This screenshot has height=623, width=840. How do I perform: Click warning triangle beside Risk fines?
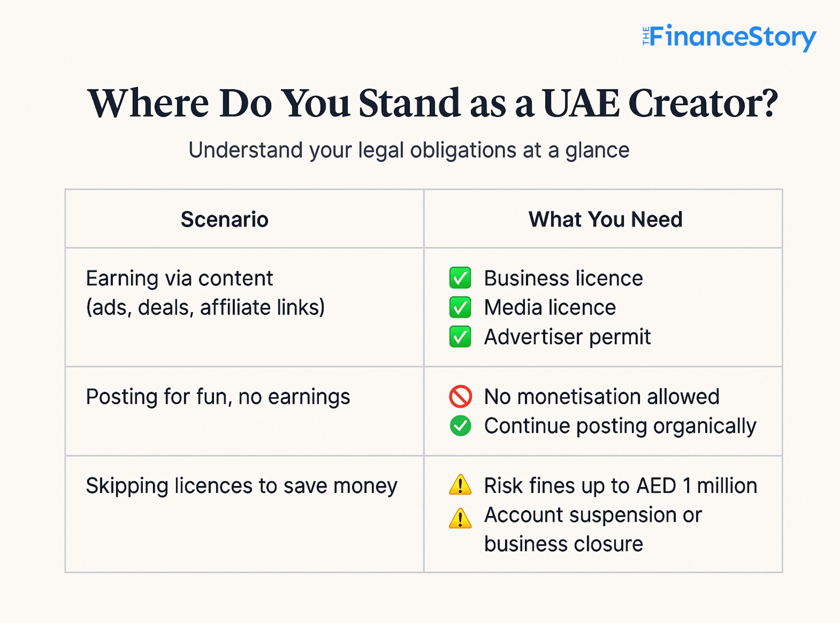(x=461, y=485)
